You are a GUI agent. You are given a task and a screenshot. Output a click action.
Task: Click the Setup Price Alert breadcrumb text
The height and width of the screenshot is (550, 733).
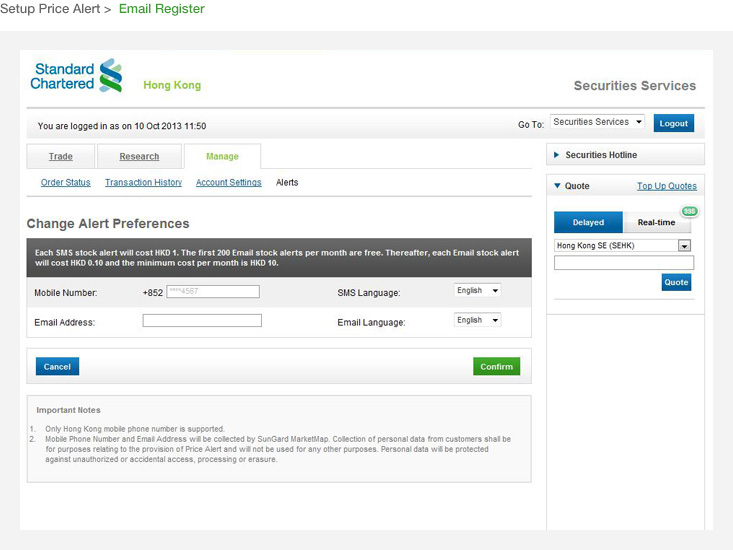click(50, 8)
